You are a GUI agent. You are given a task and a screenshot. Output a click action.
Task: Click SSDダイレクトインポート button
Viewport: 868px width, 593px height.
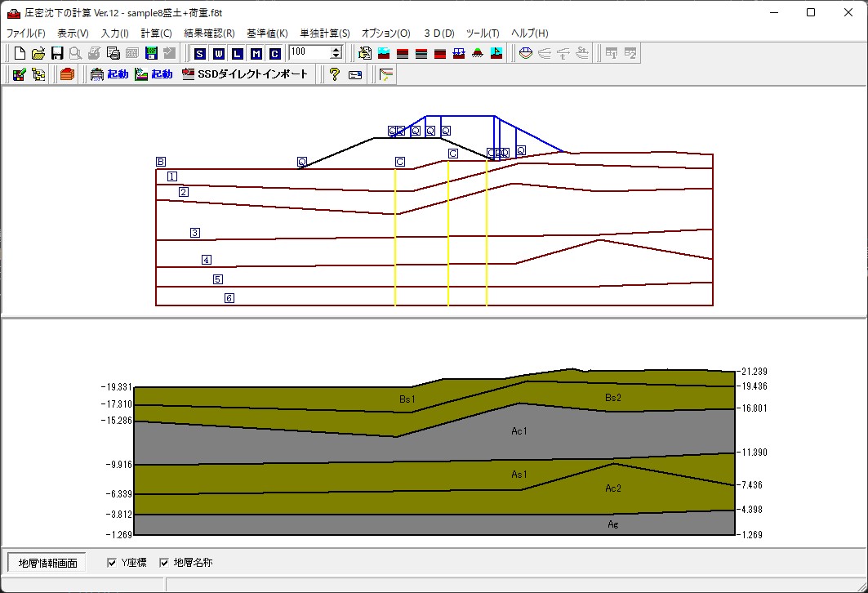coord(246,74)
